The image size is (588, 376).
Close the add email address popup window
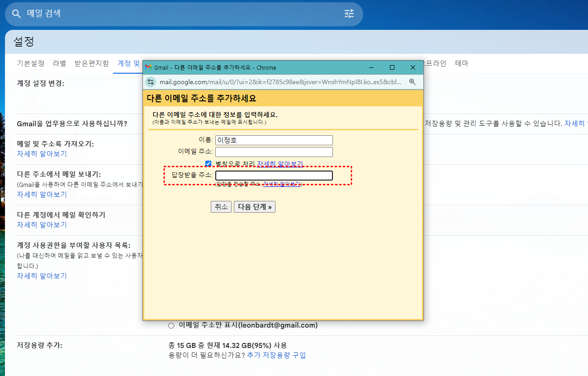(413, 67)
